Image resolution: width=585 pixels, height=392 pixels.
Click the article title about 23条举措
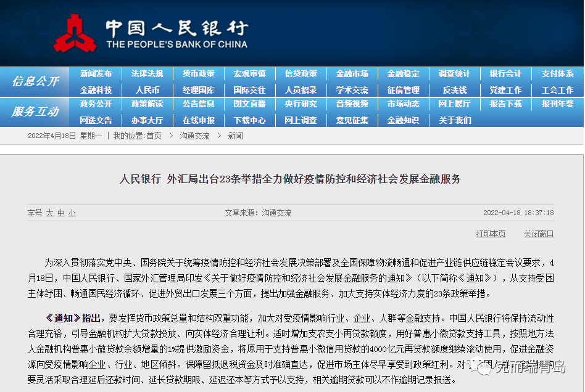pyautogui.click(x=290, y=179)
